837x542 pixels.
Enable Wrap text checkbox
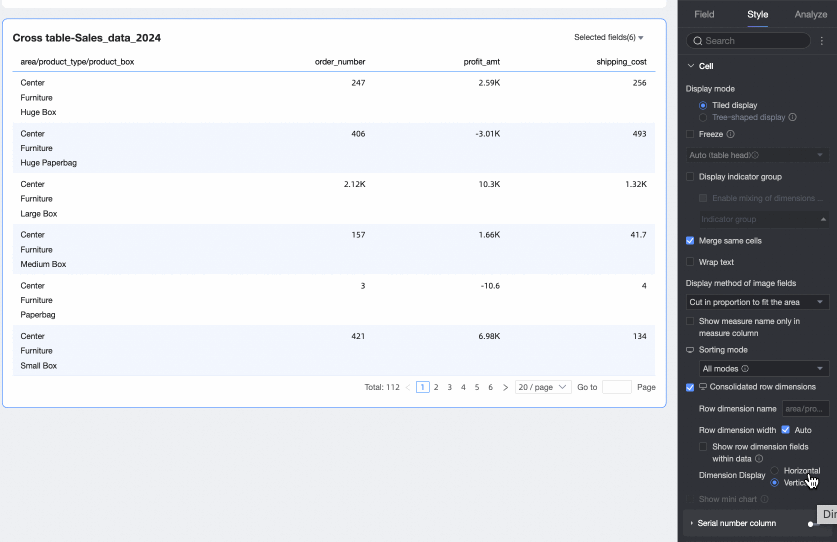690,262
